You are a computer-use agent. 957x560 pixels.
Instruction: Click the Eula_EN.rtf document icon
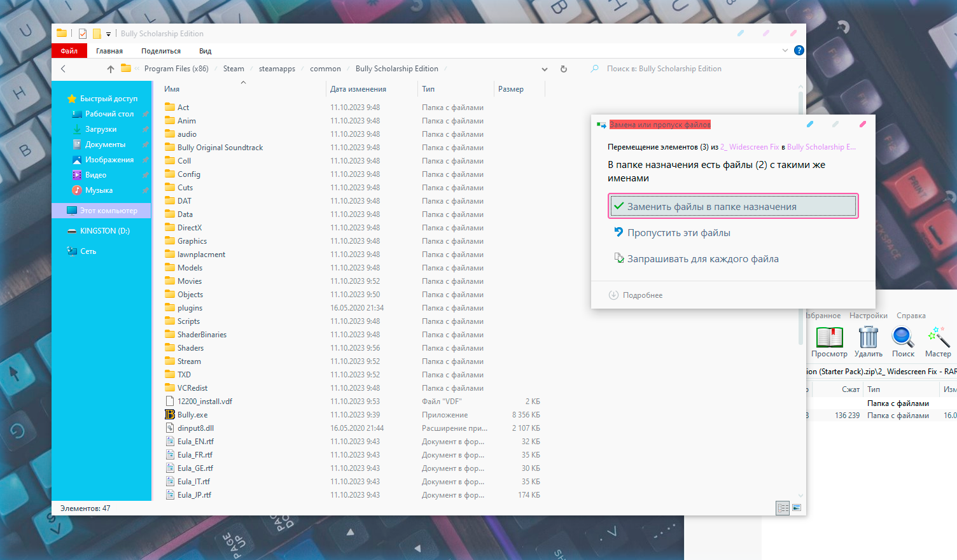pyautogui.click(x=170, y=442)
